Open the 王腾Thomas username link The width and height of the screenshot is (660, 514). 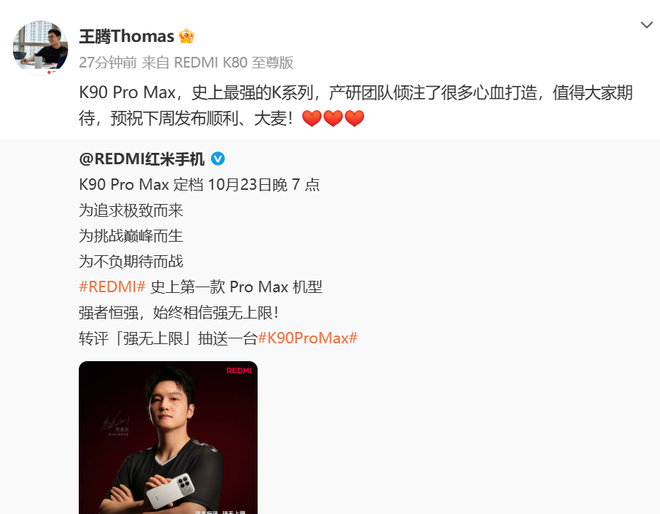126,36
